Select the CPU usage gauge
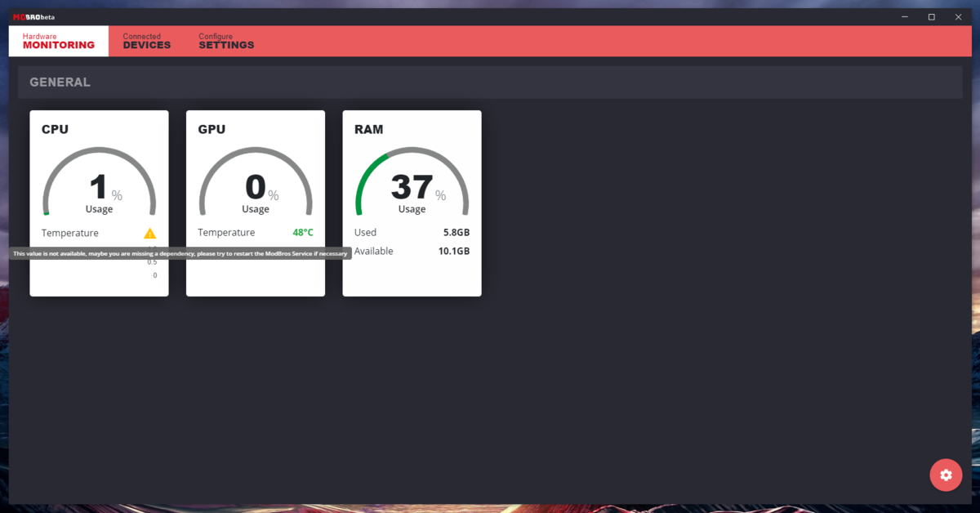The height and width of the screenshot is (513, 980). tap(100, 182)
